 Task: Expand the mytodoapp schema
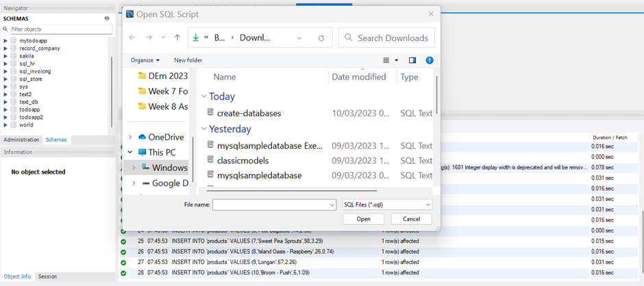(5, 40)
